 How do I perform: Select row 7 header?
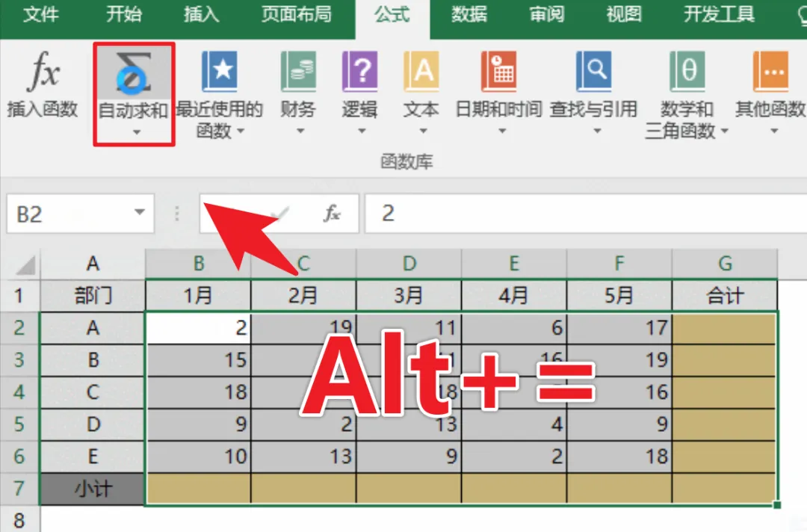pyautogui.click(x=19, y=488)
